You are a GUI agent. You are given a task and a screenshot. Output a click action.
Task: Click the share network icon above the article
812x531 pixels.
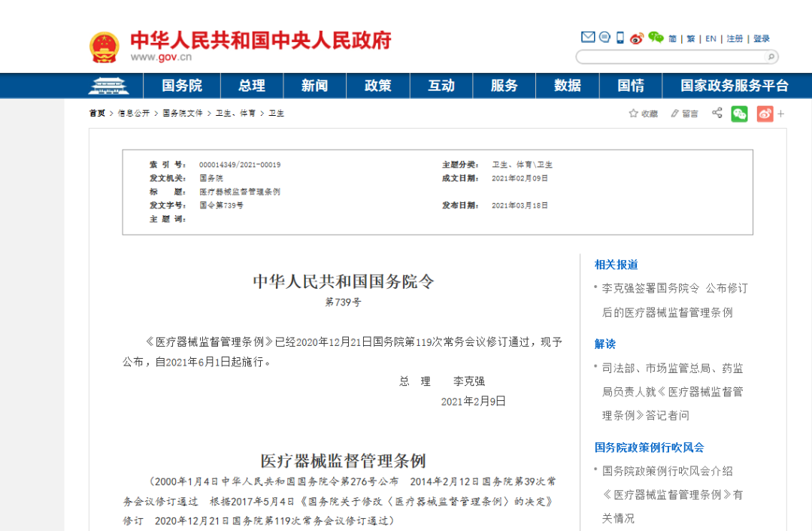click(x=717, y=114)
